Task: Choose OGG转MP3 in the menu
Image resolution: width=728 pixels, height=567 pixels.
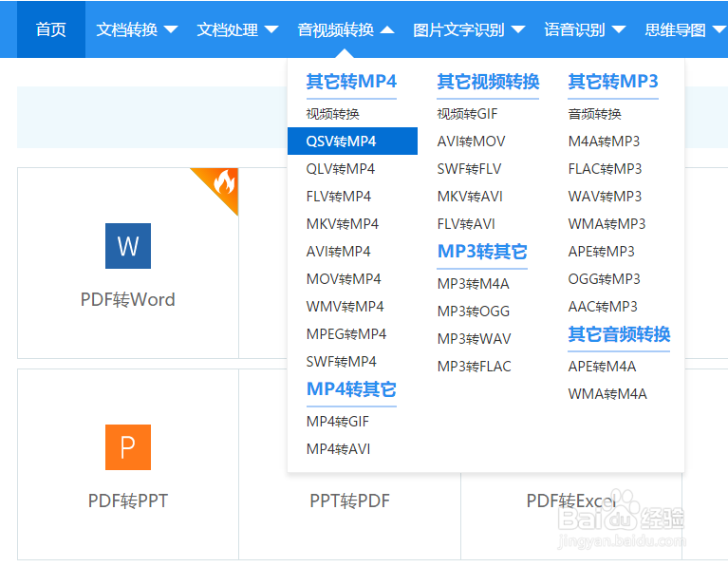Action: click(604, 279)
